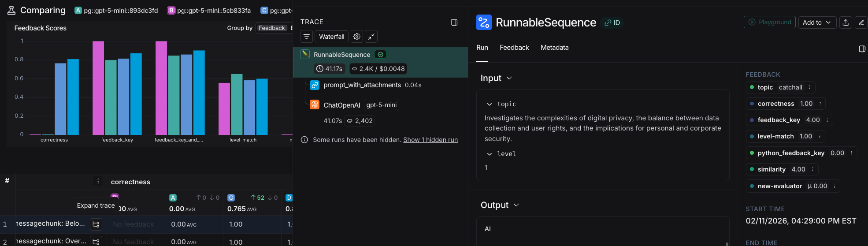Click the A badge in correctness column
The height and width of the screenshot is (246, 868).
173,198
